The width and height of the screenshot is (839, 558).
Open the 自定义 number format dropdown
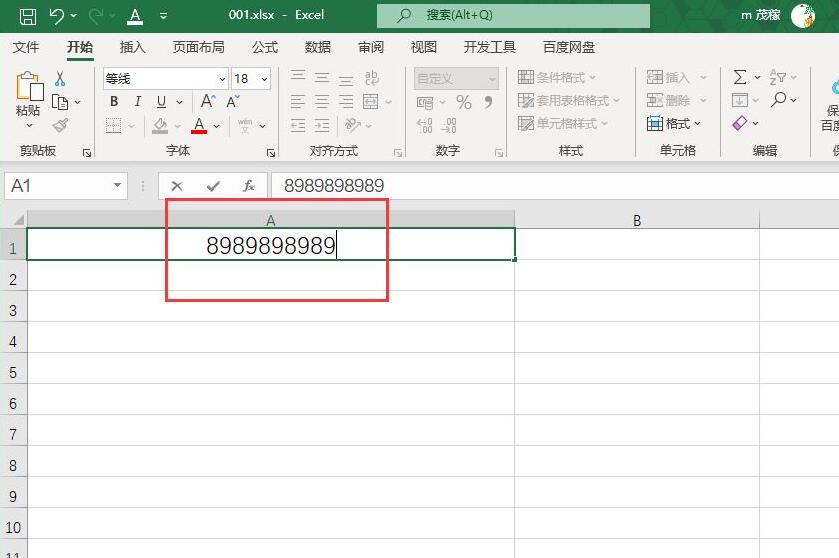tap(456, 79)
